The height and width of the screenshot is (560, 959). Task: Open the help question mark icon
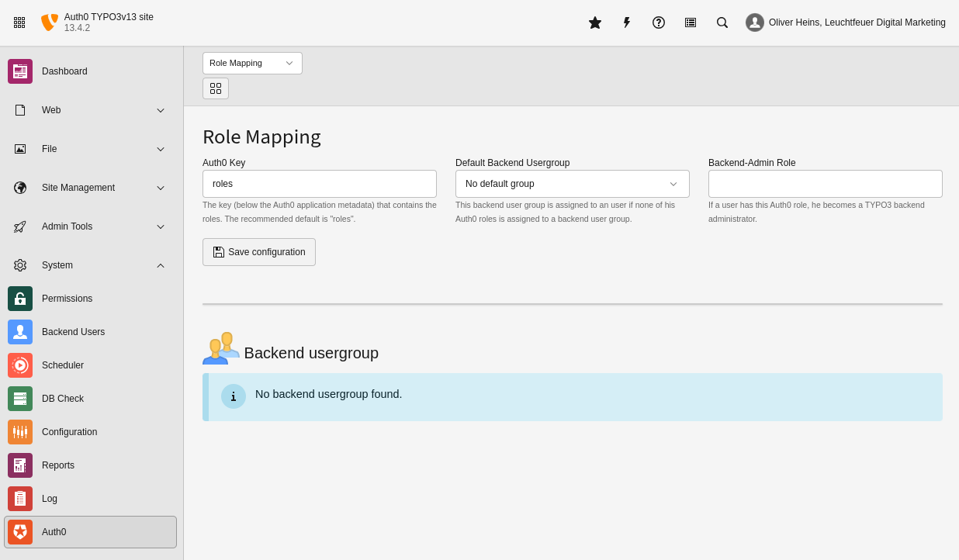659,22
